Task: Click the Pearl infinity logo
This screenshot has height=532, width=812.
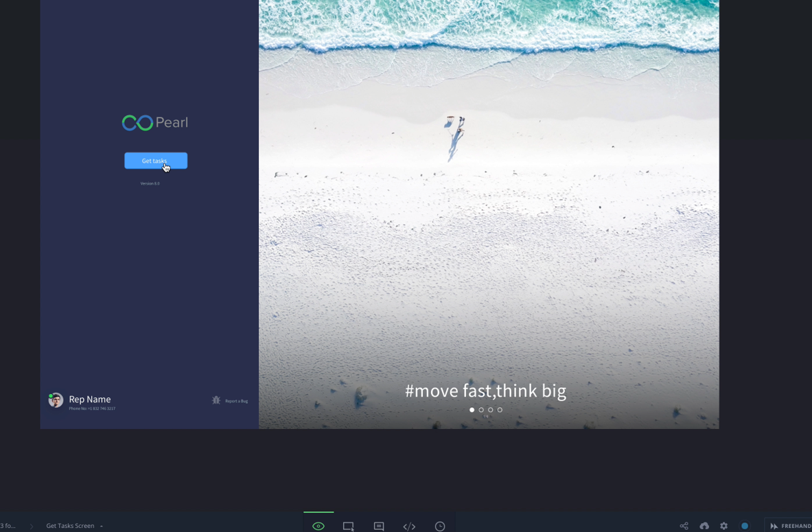Action: (x=137, y=123)
